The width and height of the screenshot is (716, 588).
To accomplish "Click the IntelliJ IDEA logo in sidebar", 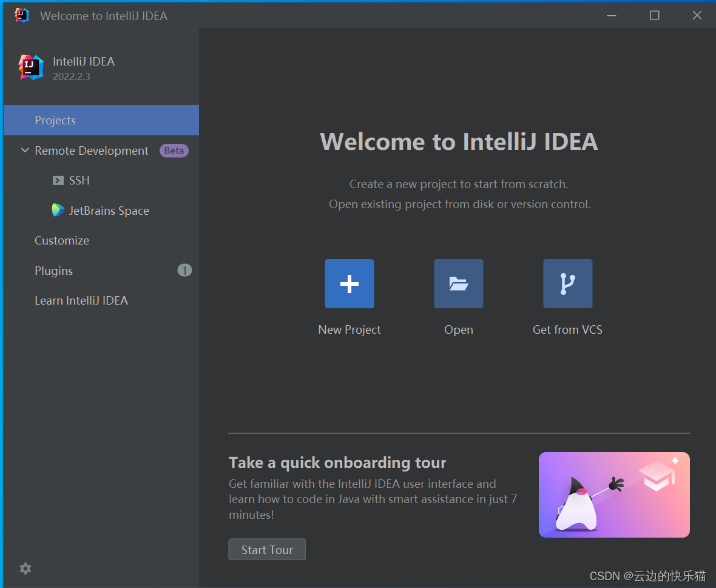I will tap(30, 67).
